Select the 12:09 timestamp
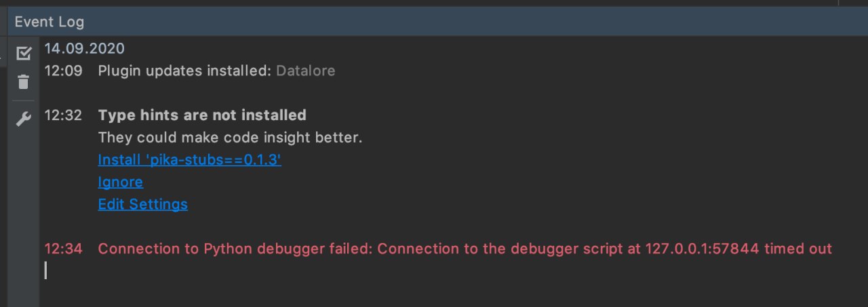The image size is (868, 307). (x=63, y=71)
